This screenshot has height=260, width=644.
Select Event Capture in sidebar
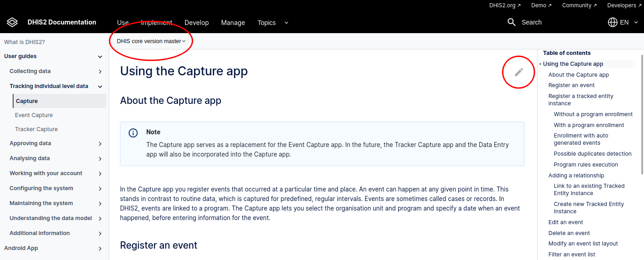point(34,115)
